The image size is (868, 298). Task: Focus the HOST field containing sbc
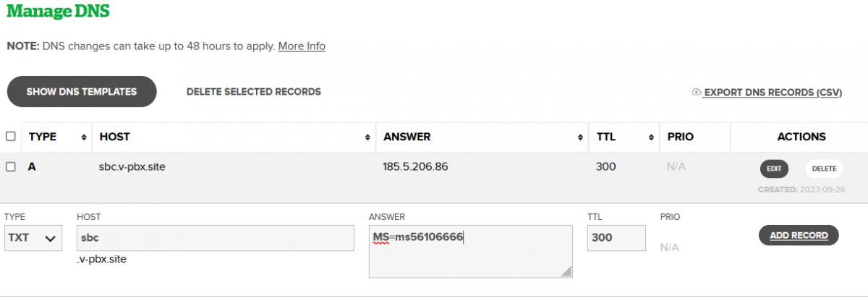(x=216, y=238)
